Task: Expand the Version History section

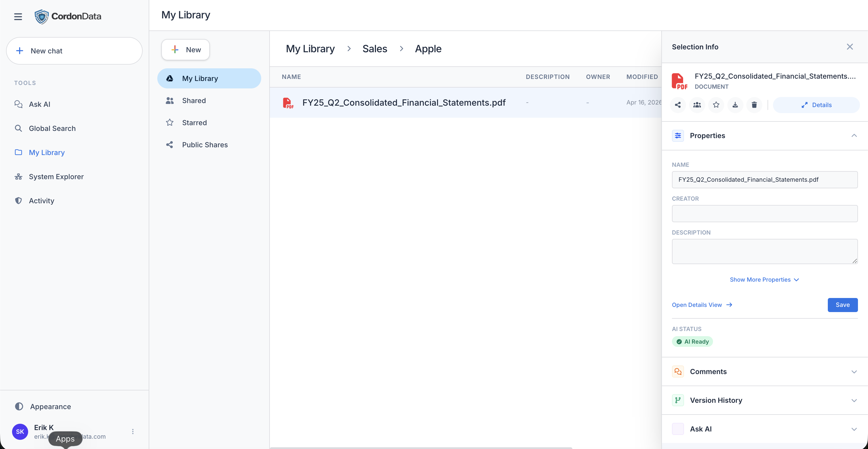Action: [x=854, y=400]
